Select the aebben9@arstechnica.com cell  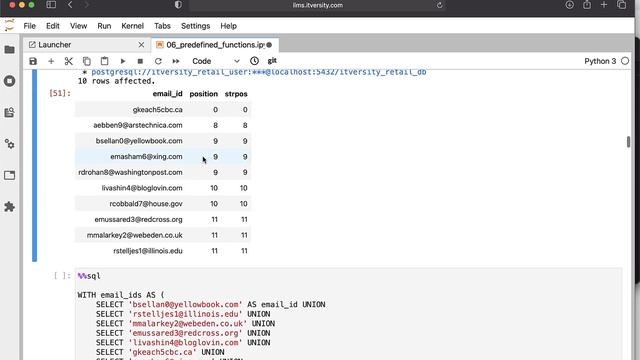click(x=138, y=125)
